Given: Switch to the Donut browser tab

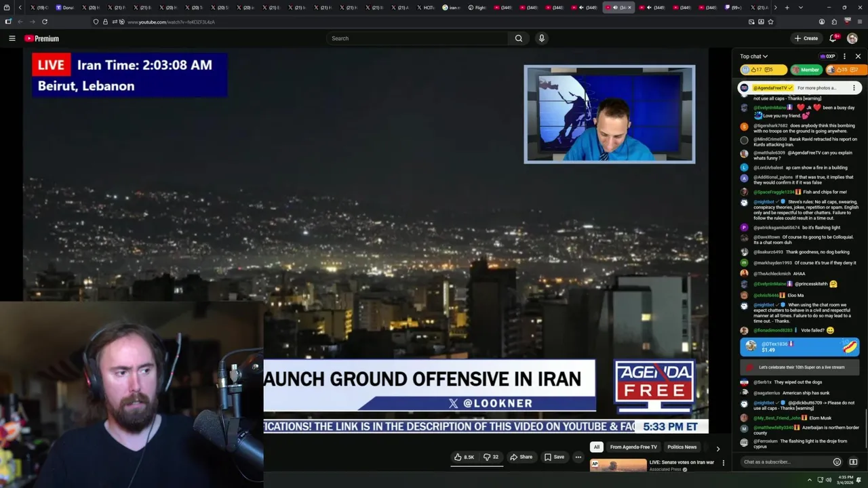Looking at the screenshot, I should [64, 7].
